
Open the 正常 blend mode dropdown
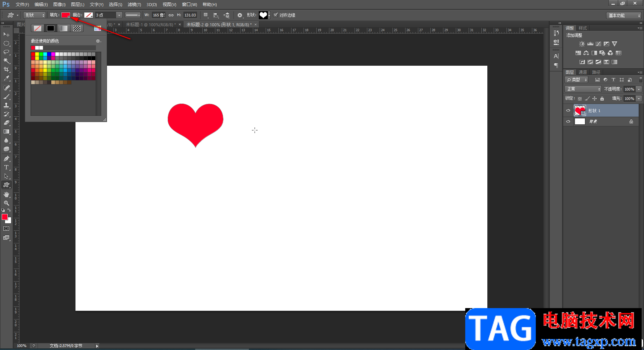point(583,89)
